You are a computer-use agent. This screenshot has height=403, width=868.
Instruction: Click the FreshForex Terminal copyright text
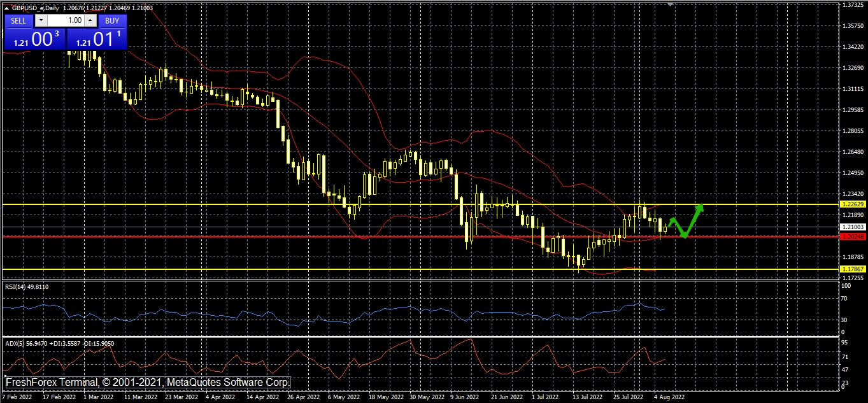148,383
